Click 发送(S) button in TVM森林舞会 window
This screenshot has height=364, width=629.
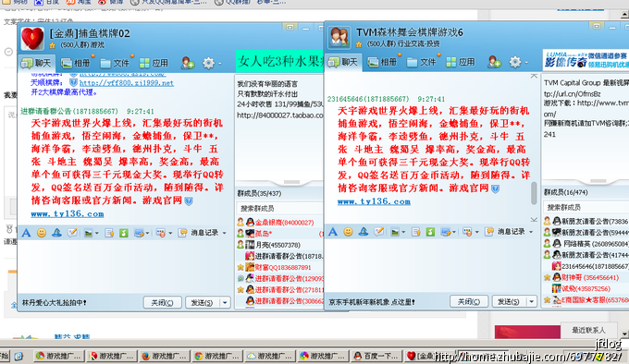[x=509, y=301]
